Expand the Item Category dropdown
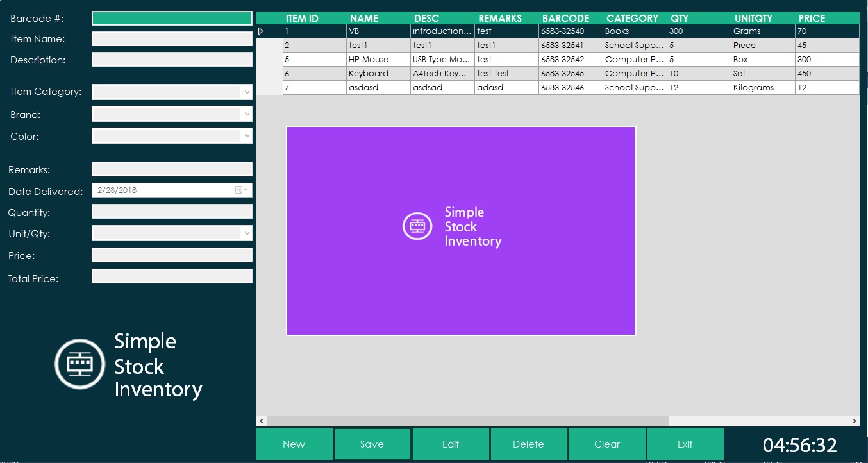 [247, 92]
